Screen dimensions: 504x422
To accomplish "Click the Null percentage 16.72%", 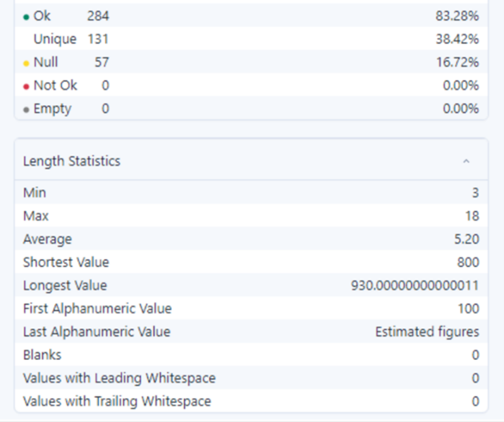I will [457, 62].
